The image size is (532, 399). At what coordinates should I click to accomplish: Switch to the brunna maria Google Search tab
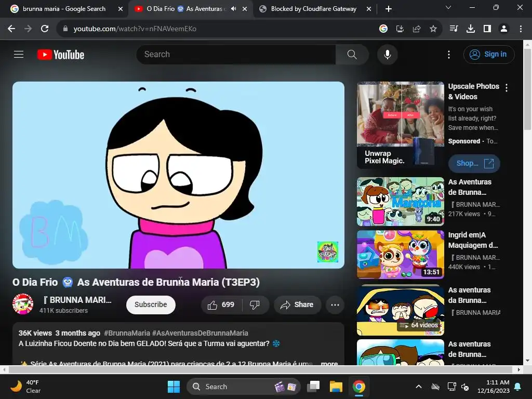click(x=64, y=9)
